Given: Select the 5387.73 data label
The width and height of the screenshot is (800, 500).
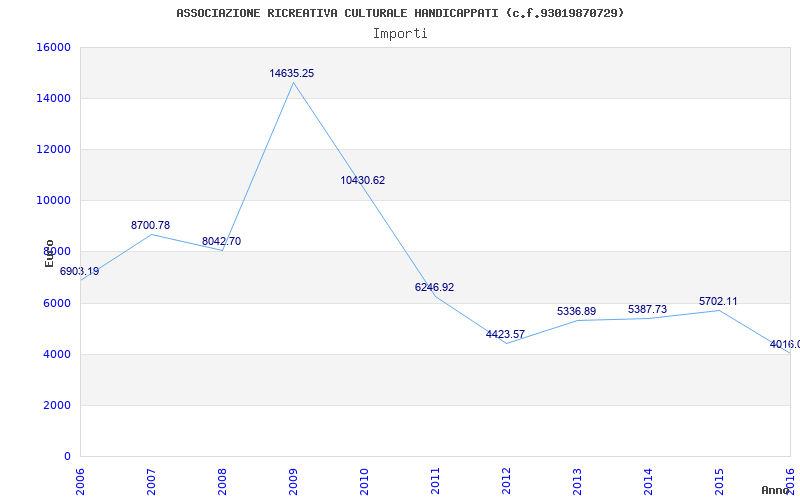Looking at the screenshot, I should pyautogui.click(x=647, y=309).
